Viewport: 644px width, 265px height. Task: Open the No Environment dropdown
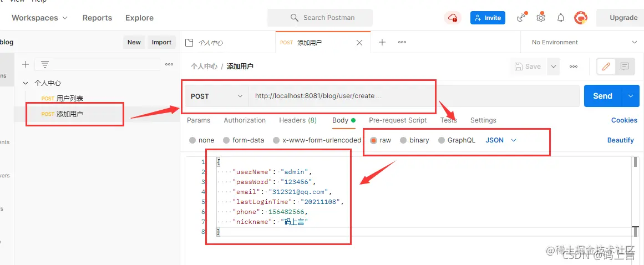click(584, 42)
